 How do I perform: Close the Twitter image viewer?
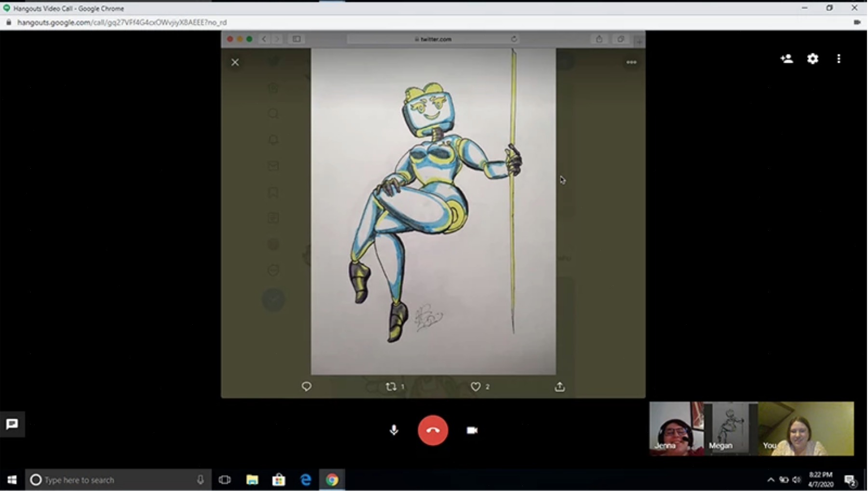235,62
